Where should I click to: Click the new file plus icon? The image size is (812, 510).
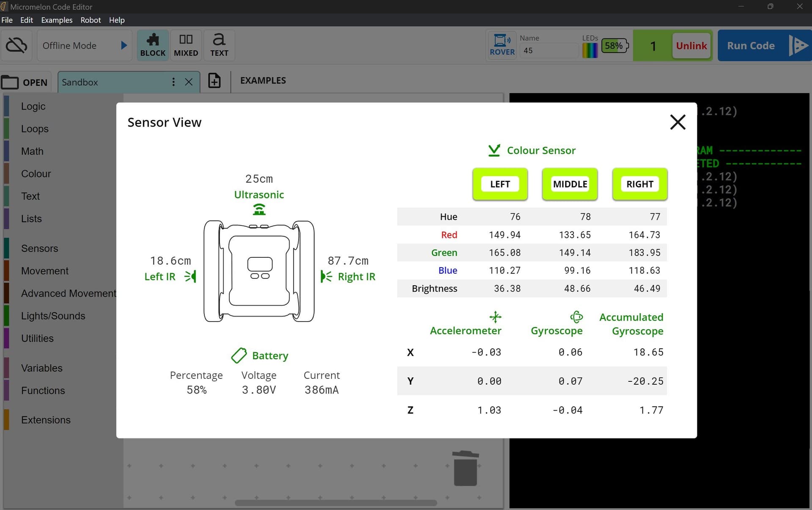[214, 80]
